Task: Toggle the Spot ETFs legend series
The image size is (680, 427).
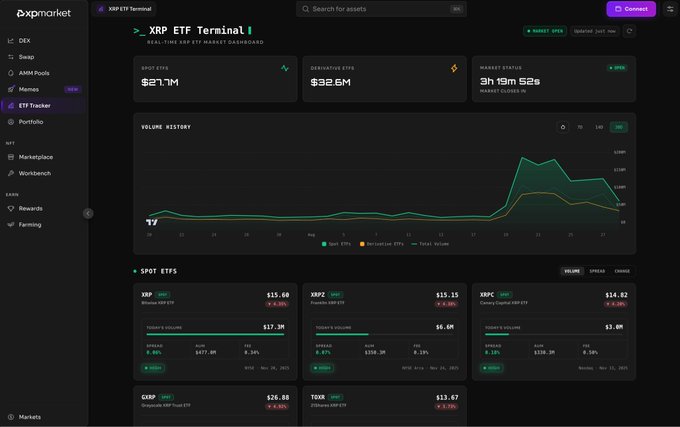Action: click(x=336, y=244)
